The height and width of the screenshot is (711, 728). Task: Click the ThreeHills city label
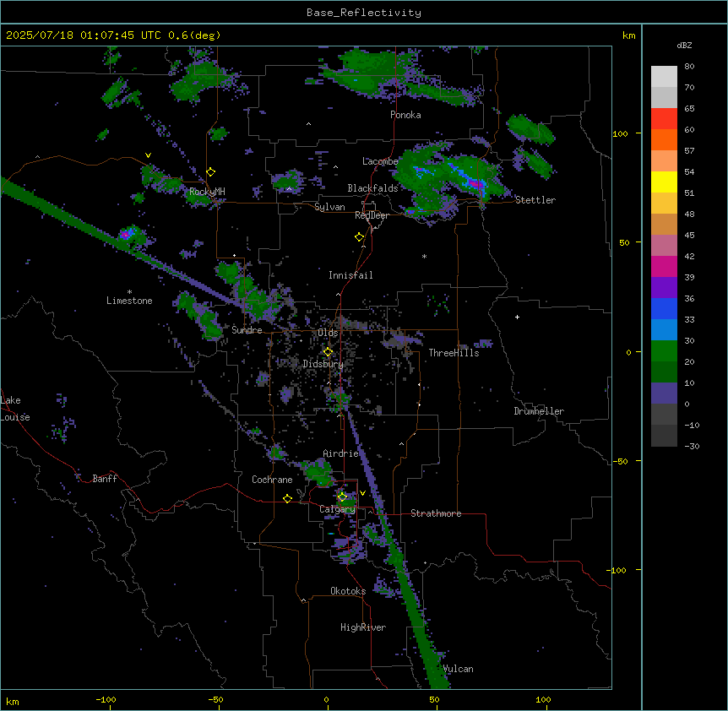click(454, 353)
